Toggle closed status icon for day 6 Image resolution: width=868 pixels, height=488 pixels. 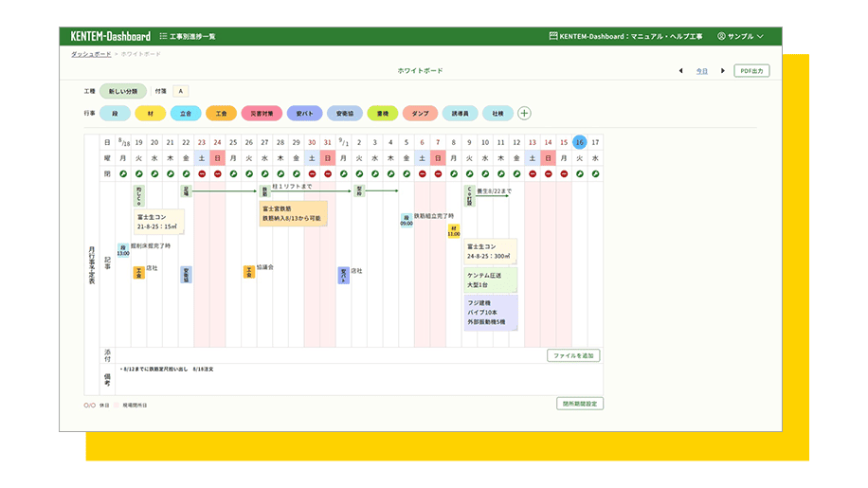click(422, 173)
